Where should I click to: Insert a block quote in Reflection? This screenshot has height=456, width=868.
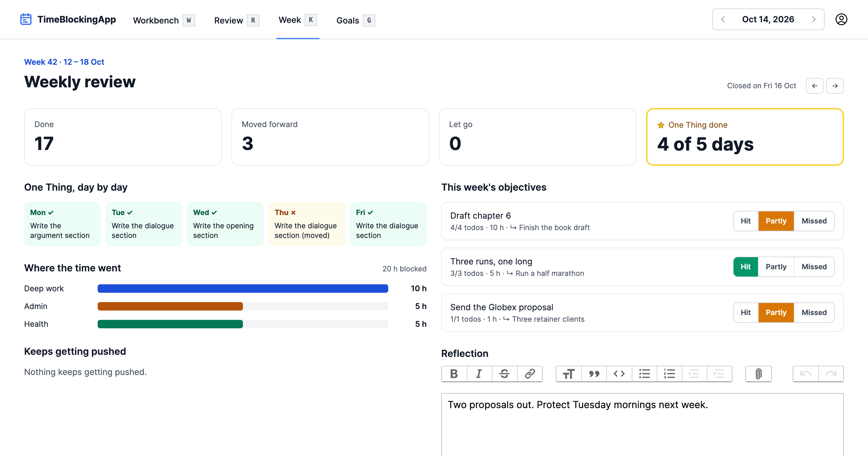coord(594,373)
